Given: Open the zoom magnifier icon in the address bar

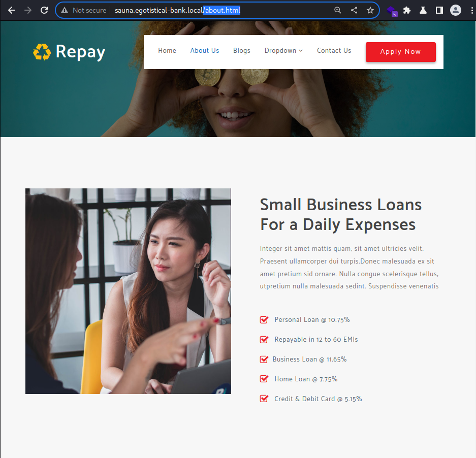Looking at the screenshot, I should (x=338, y=10).
